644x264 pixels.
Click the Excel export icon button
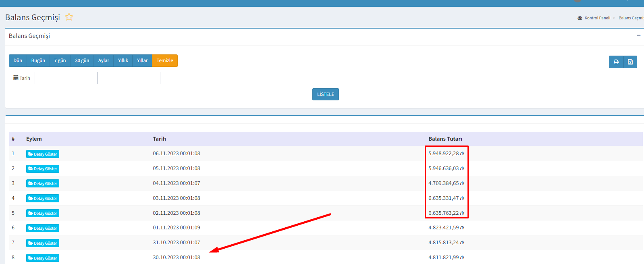point(630,62)
